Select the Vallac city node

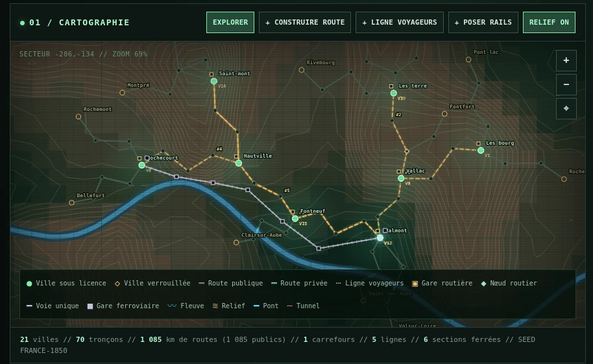(x=401, y=178)
